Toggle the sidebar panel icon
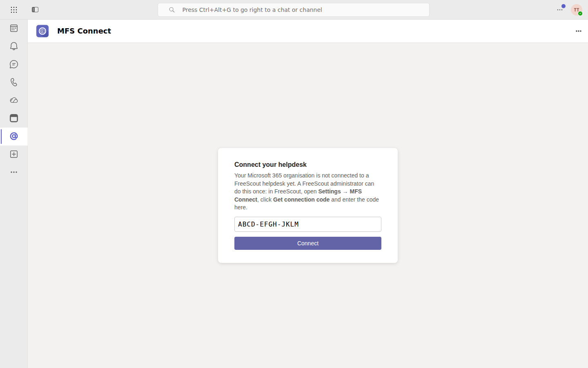This screenshot has width=588, height=368. 35,10
